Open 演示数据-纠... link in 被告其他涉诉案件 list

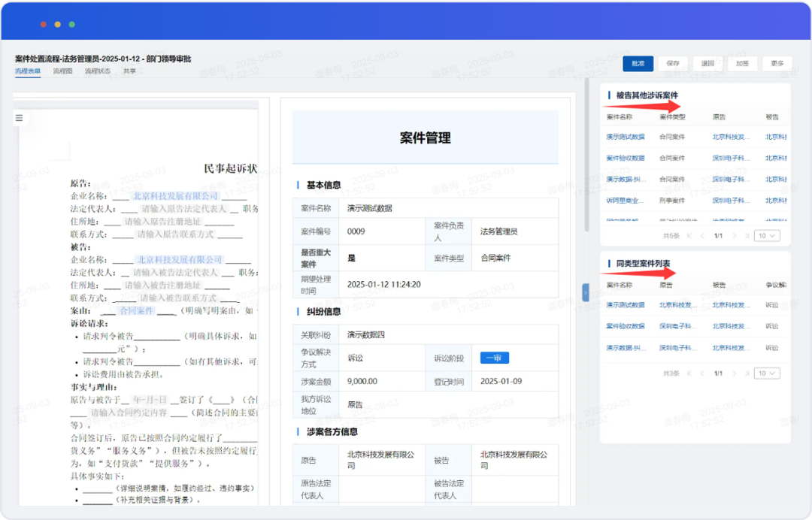pyautogui.click(x=626, y=180)
